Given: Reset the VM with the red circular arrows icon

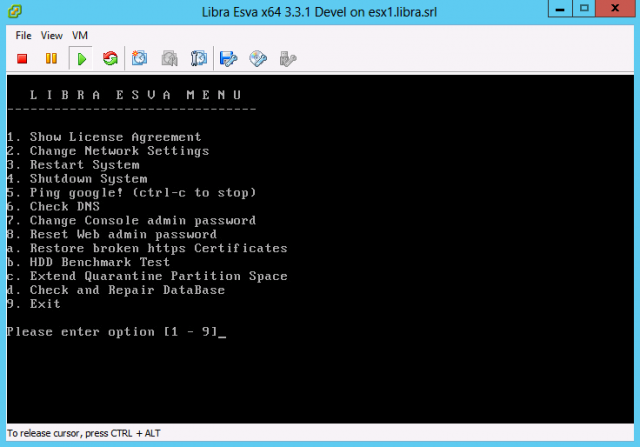Looking at the screenshot, I should pos(110,58).
